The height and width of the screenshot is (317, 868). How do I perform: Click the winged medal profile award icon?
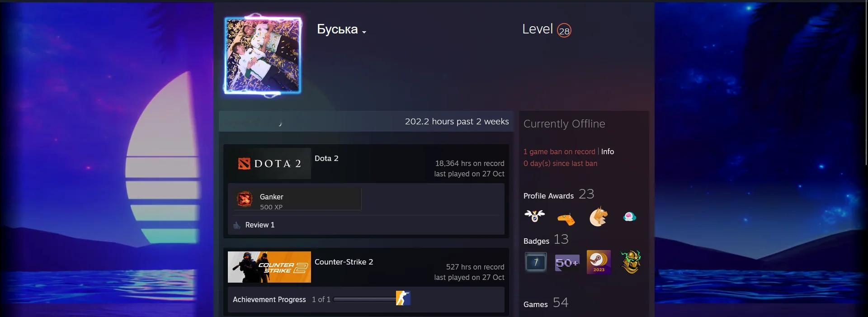[x=535, y=216]
